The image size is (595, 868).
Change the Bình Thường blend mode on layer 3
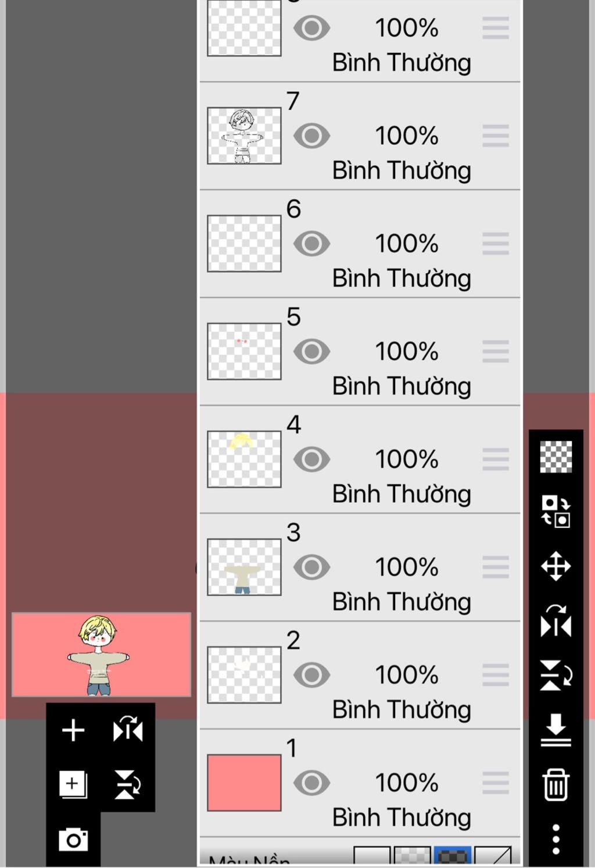pyautogui.click(x=402, y=602)
